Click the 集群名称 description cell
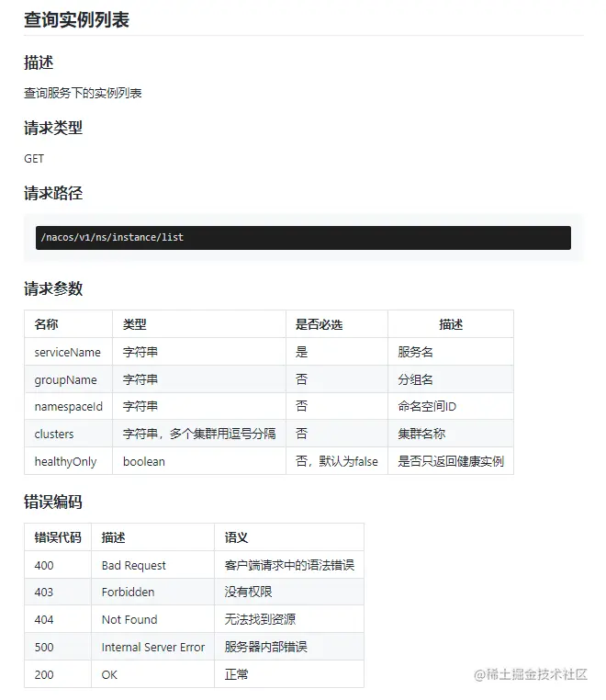 click(421, 434)
